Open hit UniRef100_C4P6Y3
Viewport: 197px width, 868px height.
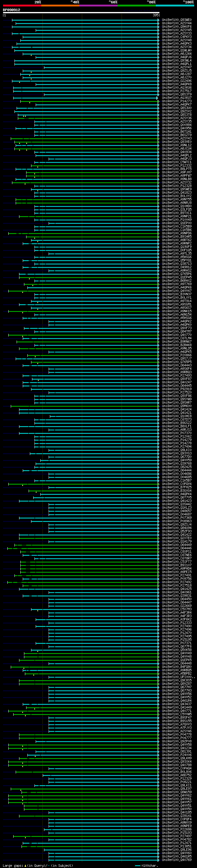(x=176, y=37)
